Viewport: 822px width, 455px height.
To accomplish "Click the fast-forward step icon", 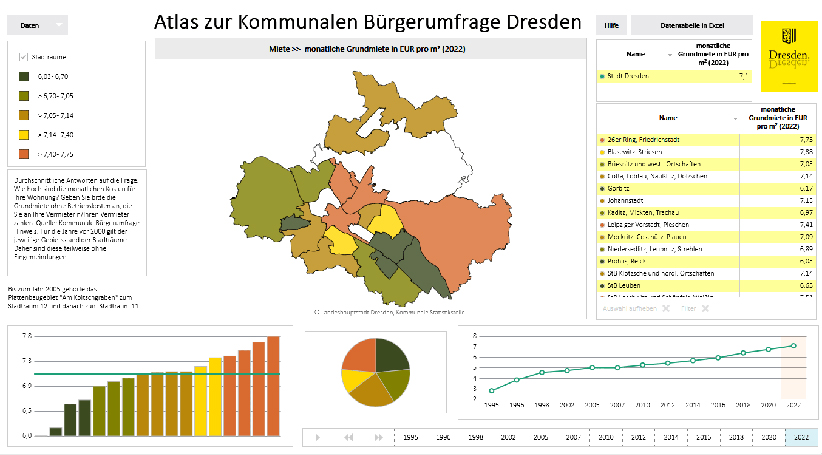I will (378, 437).
